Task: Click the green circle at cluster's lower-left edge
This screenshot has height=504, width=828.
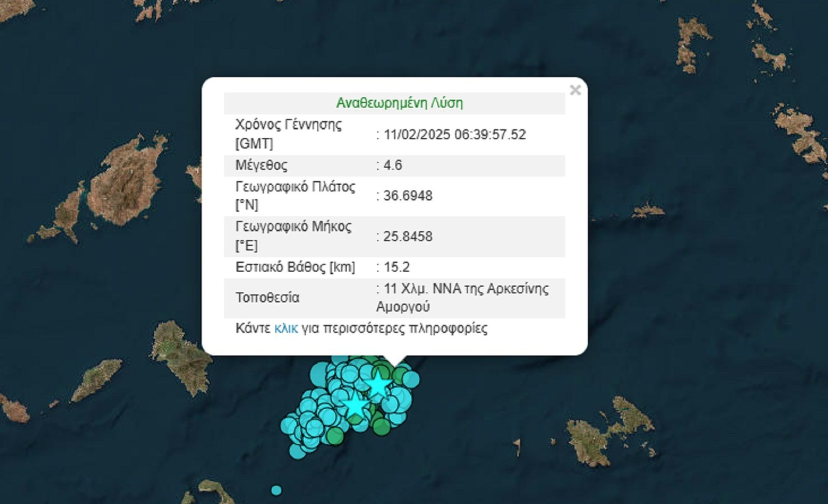Action: pyautogui.click(x=335, y=436)
